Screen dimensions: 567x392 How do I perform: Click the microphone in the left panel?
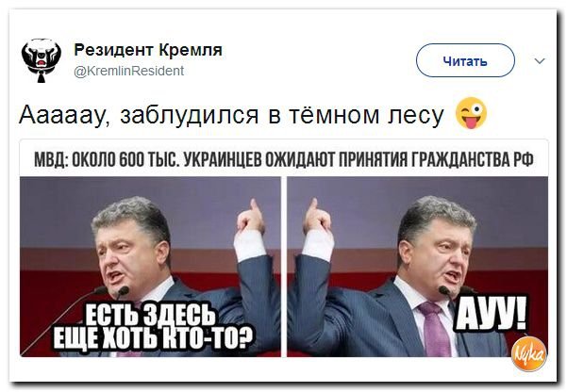pos(123,291)
